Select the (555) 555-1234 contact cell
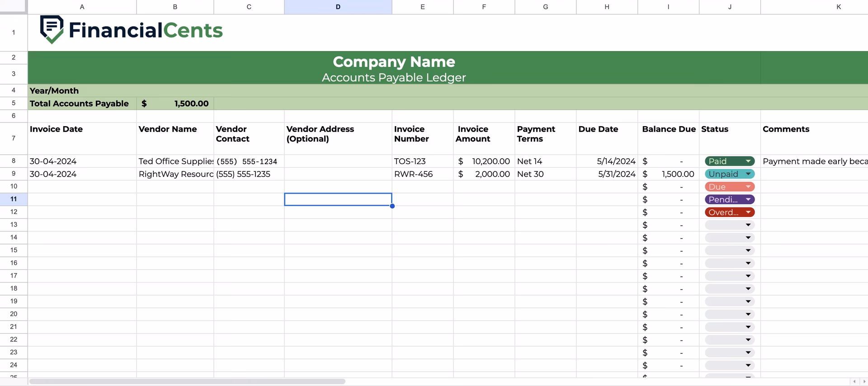The height and width of the screenshot is (386, 868). (x=249, y=161)
